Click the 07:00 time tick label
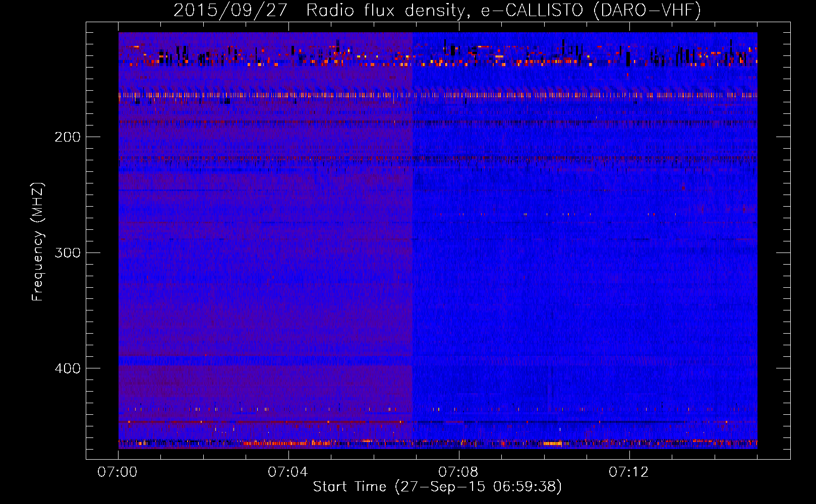Viewport: 816px width, 504px height. pyautogui.click(x=118, y=472)
